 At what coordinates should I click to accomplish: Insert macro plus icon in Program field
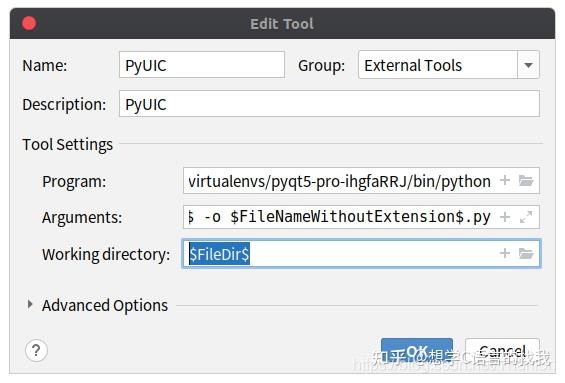(505, 180)
